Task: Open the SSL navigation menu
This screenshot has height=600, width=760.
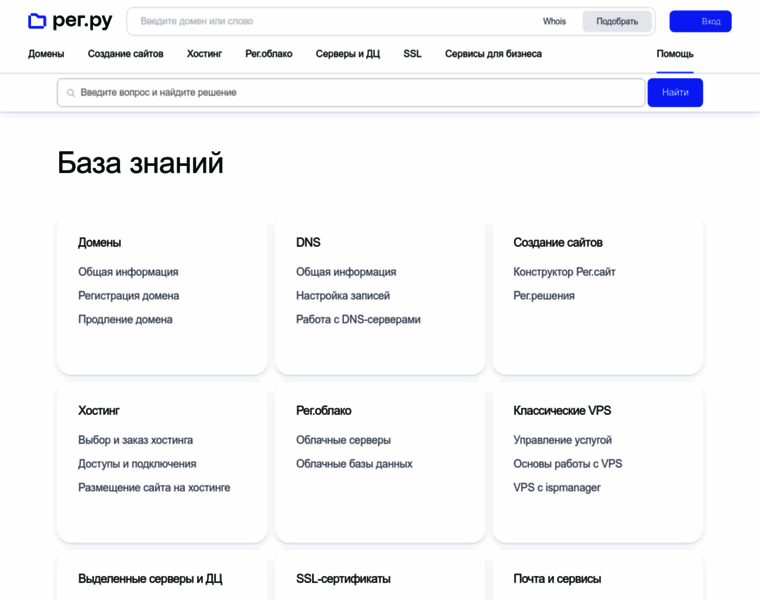Action: click(x=412, y=54)
